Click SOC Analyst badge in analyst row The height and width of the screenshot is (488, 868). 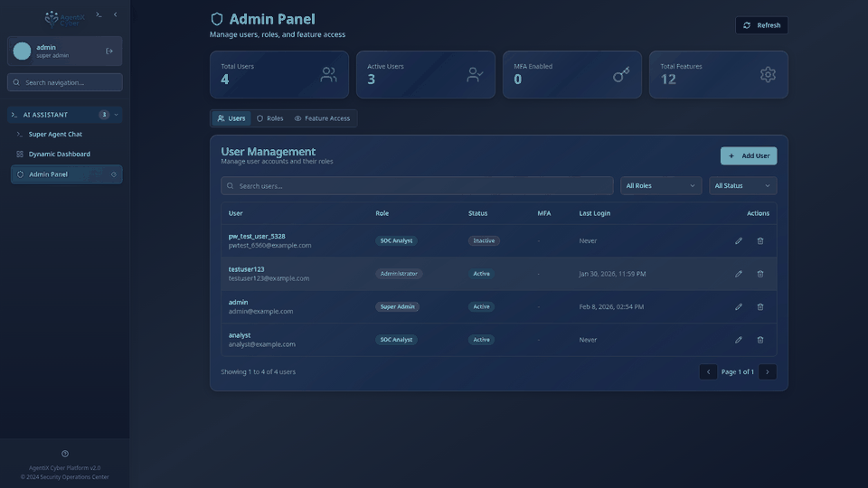point(396,340)
